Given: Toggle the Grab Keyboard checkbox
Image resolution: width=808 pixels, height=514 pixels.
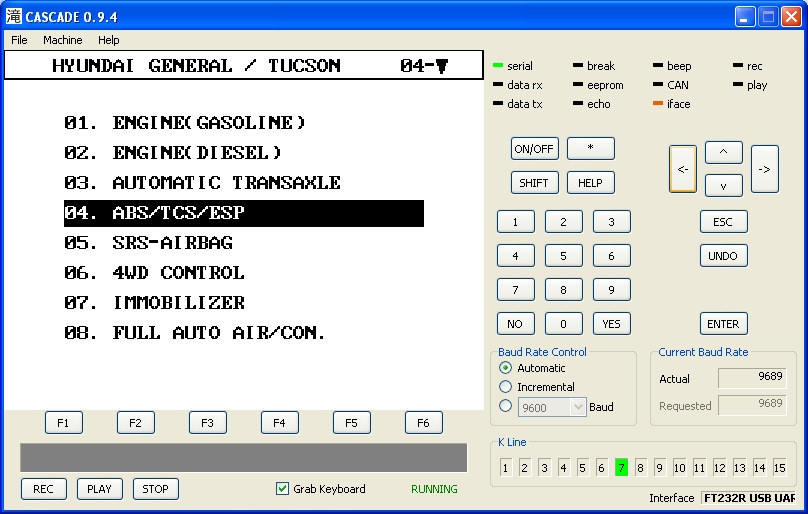Looking at the screenshot, I should [x=282, y=488].
